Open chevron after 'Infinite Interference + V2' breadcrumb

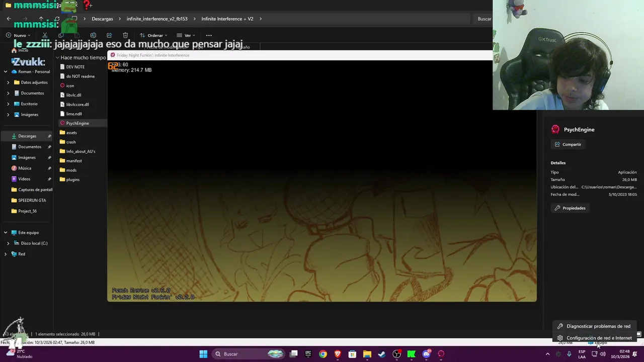[261, 19]
